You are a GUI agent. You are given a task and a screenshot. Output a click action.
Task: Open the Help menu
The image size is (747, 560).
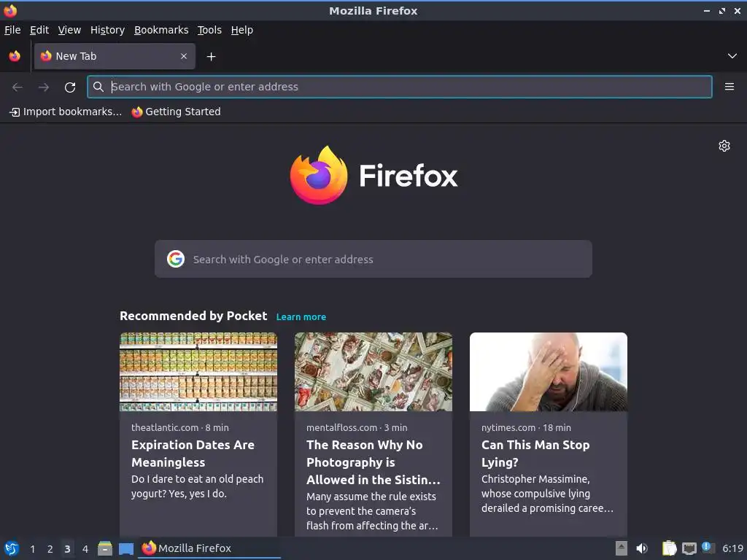pos(242,30)
